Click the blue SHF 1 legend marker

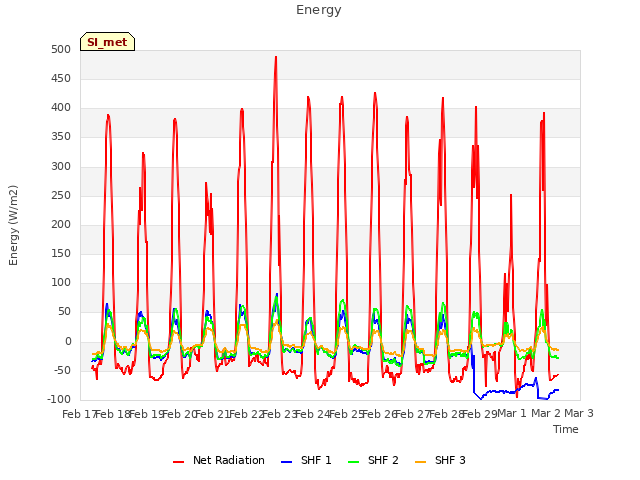287,462
